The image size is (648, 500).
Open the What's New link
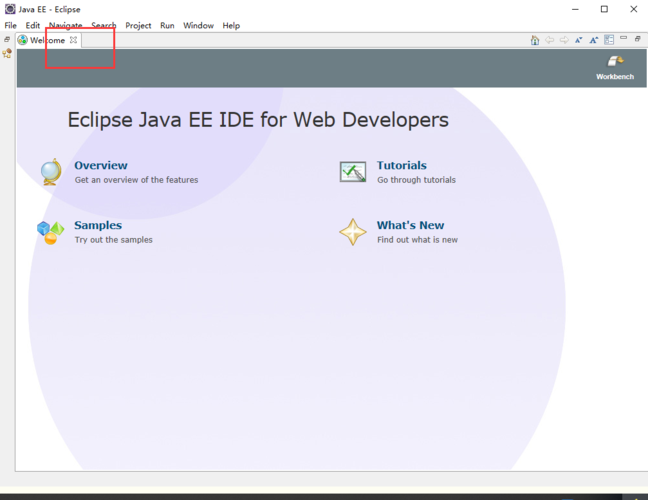coord(410,225)
